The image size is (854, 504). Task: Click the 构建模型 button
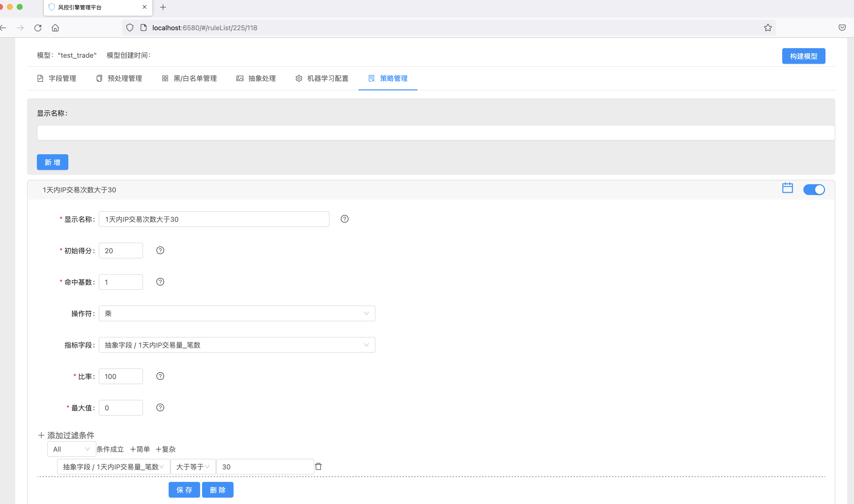(803, 56)
